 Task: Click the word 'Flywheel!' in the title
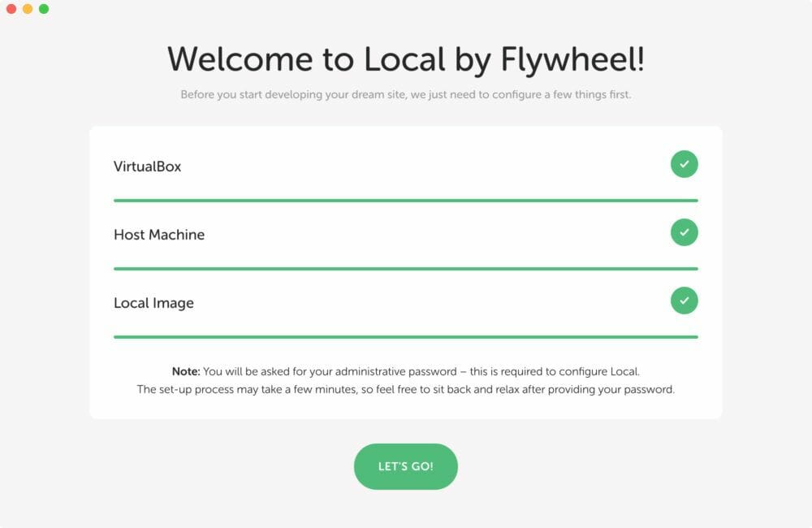pos(572,60)
